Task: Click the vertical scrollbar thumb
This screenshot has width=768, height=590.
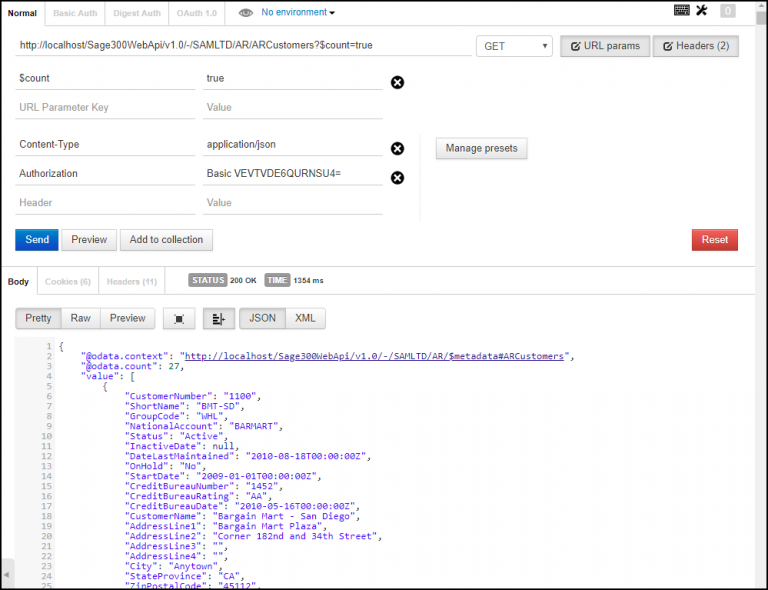Action: 761,16
